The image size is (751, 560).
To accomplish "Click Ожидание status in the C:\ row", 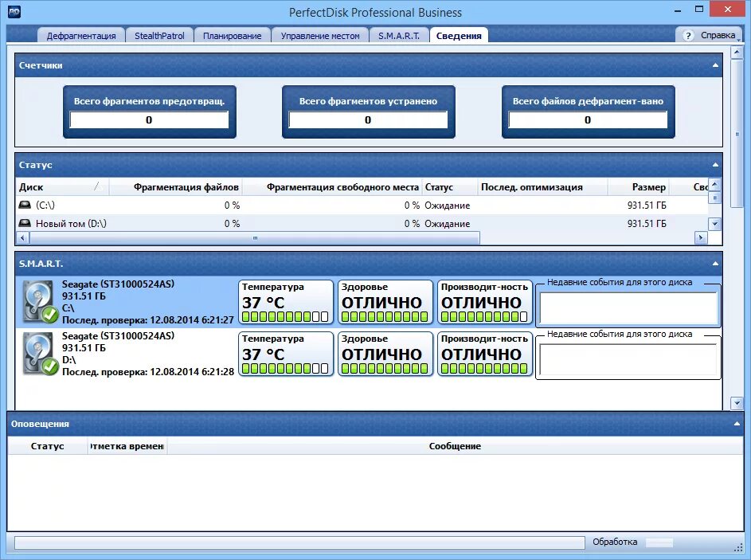I will [448, 206].
